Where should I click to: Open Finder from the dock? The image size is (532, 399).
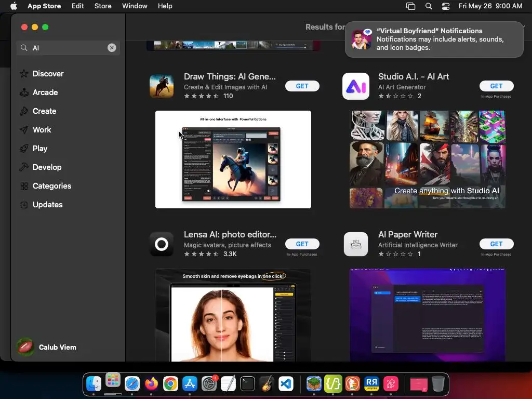tap(94, 384)
